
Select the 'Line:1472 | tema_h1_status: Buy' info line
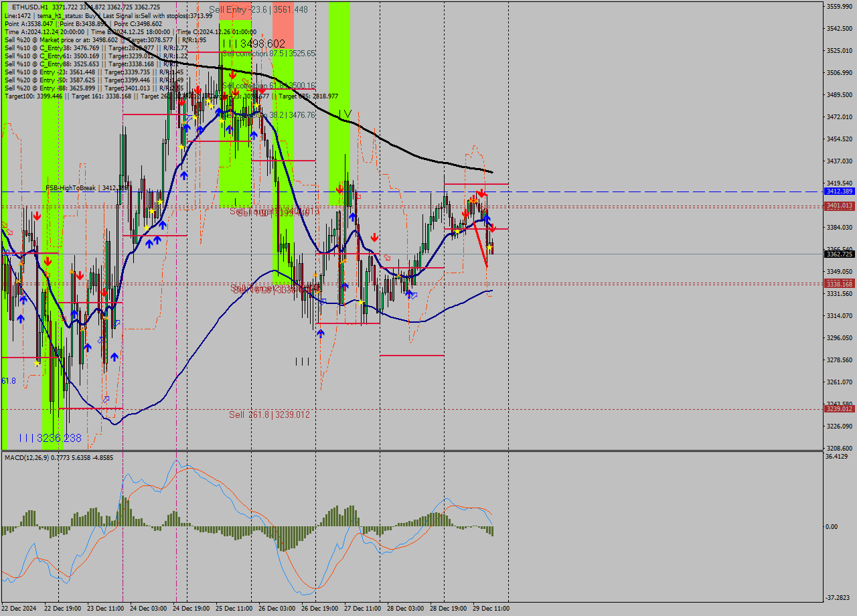pyautogui.click(x=108, y=15)
